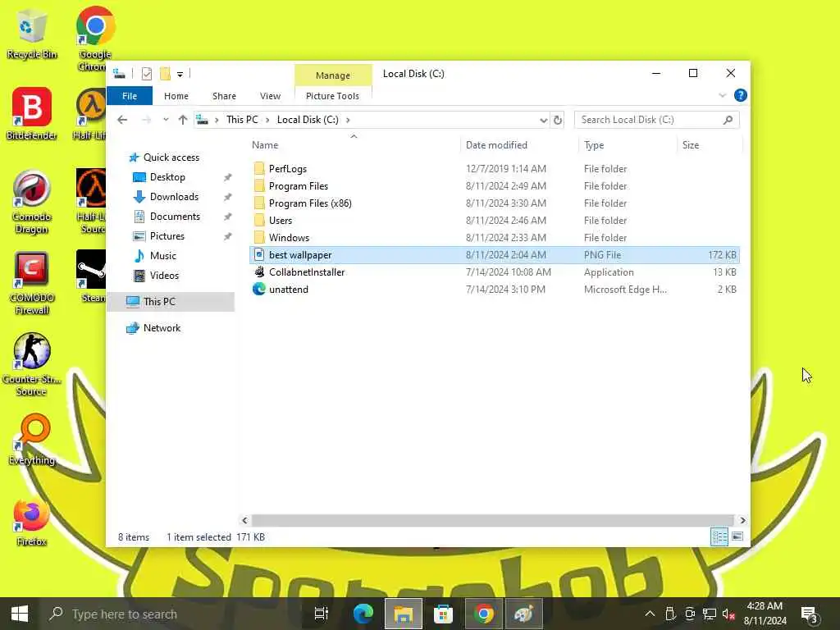Select the Bitdefender desktop shortcut
Screen dimensions: 840x630
(32, 114)
